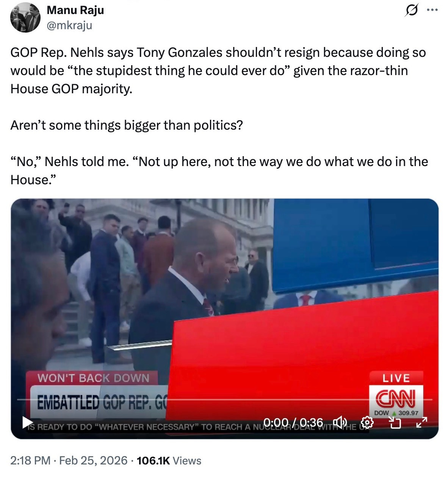Click the red LIVE badge

point(396,378)
